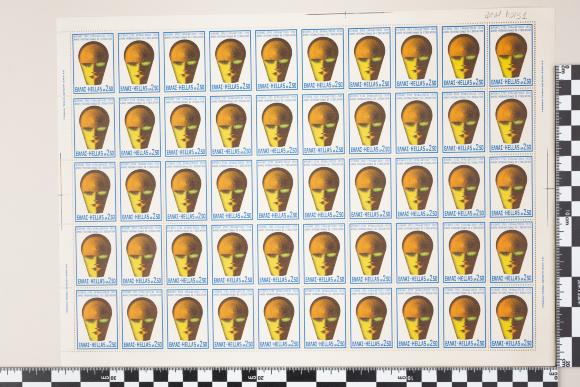The height and width of the screenshot is (387, 580).
Task: Select the stamp in the first row, first column
Action: coord(93,63)
